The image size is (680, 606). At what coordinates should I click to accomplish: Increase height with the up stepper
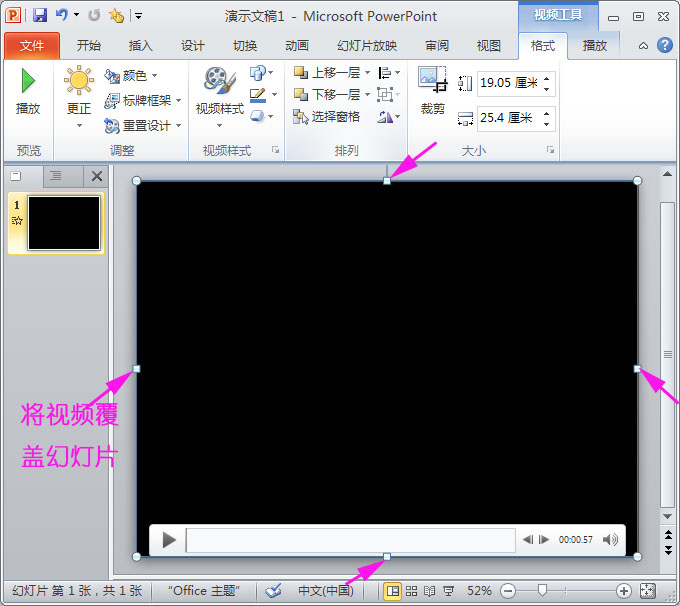point(547,78)
